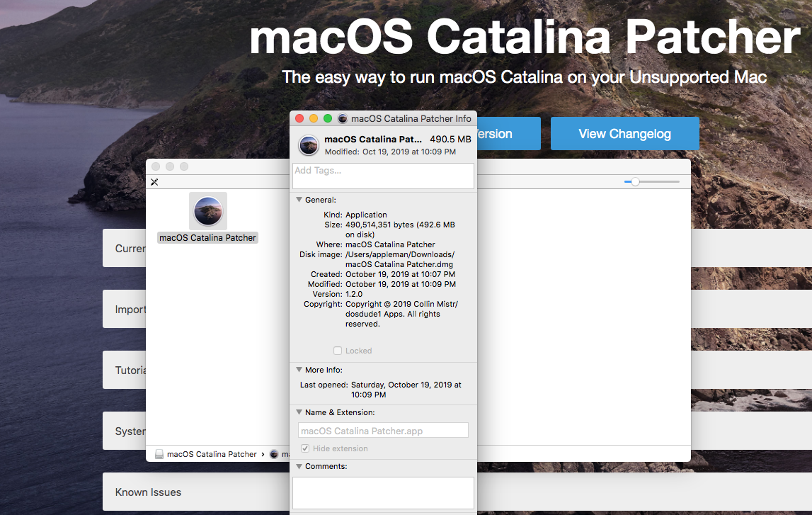Collapse the Comments section
Viewport: 812px width, 515px height.
click(299, 466)
